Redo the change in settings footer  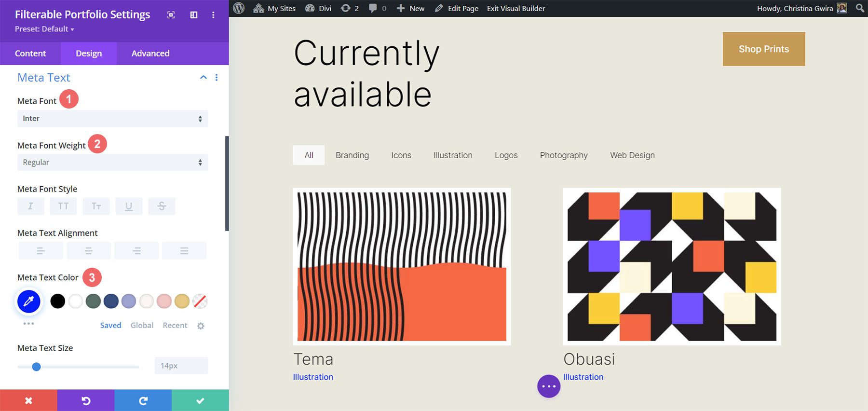tap(143, 400)
